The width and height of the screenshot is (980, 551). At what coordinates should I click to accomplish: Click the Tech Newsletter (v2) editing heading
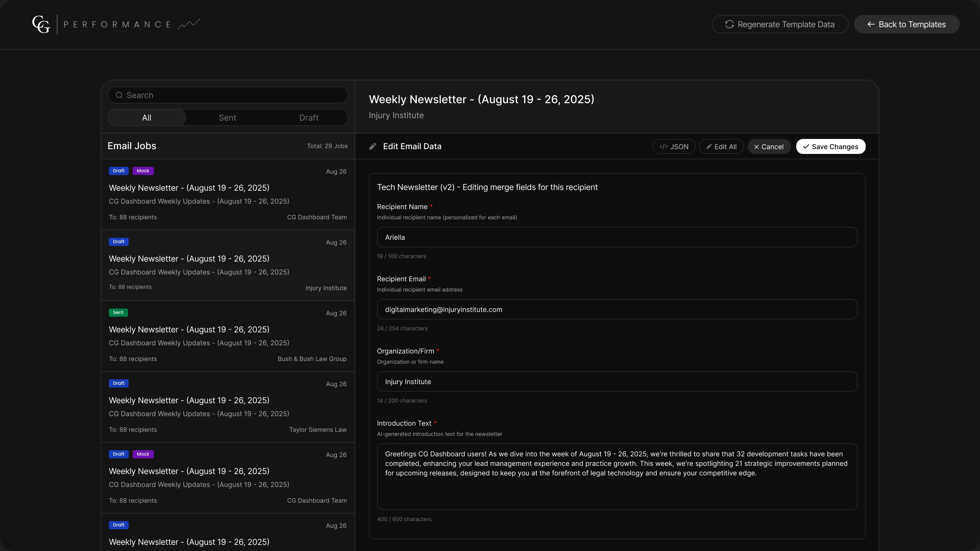tap(487, 187)
